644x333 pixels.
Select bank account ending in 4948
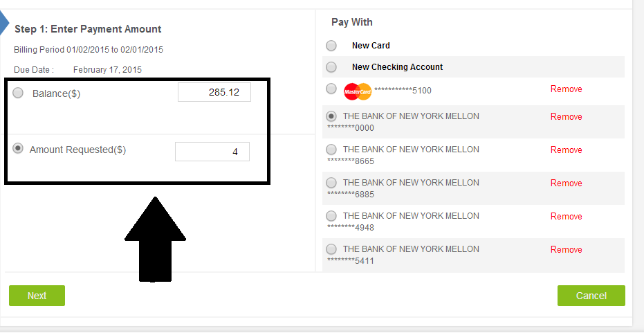[331, 216]
